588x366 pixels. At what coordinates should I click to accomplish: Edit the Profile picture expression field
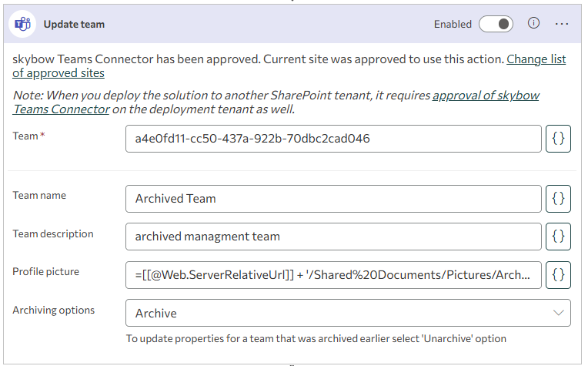tap(333, 275)
